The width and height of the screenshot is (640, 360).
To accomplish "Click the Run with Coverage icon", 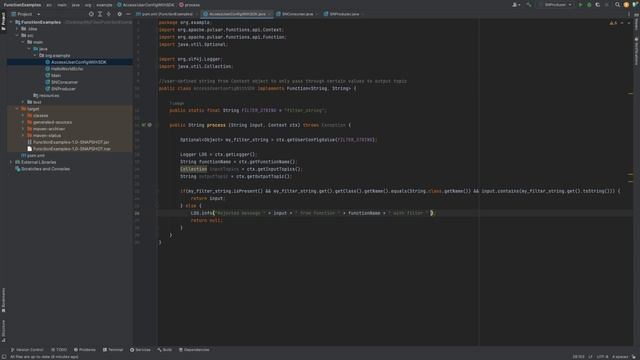I will (x=598, y=5).
